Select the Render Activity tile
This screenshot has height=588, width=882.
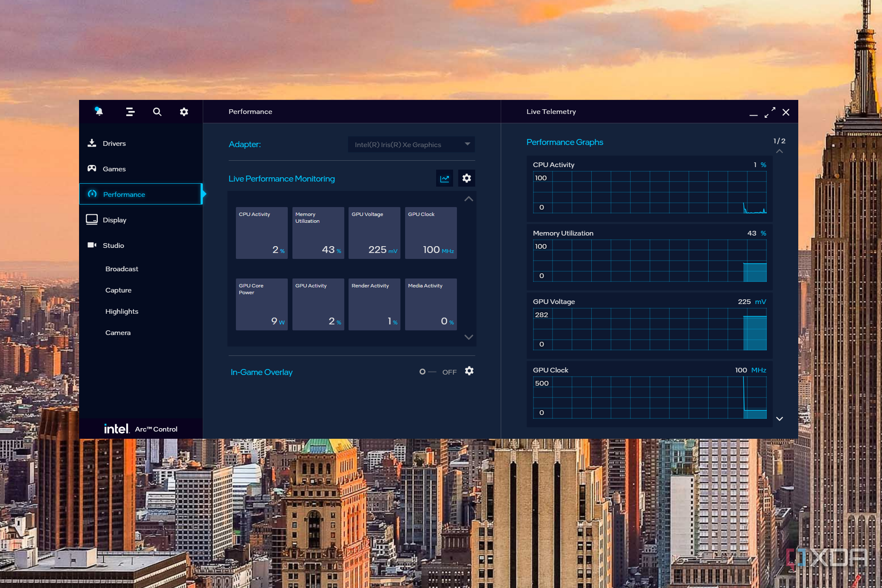(374, 304)
